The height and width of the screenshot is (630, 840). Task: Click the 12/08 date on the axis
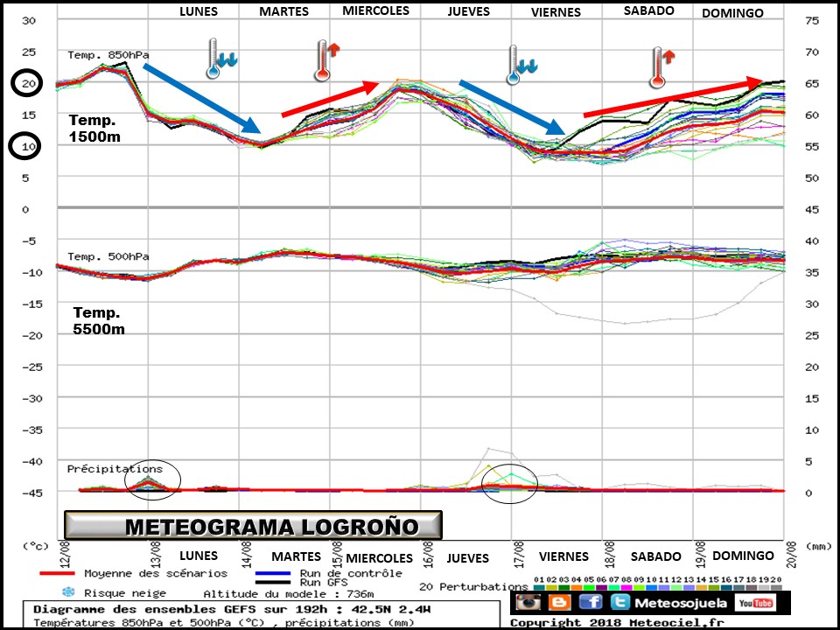[65, 555]
